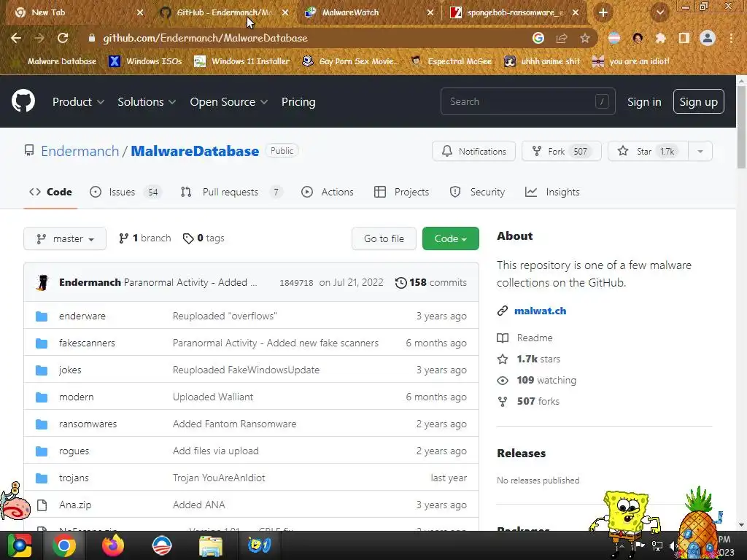Open the ransomwares folder
This screenshot has width=747, height=560.
[x=88, y=424]
